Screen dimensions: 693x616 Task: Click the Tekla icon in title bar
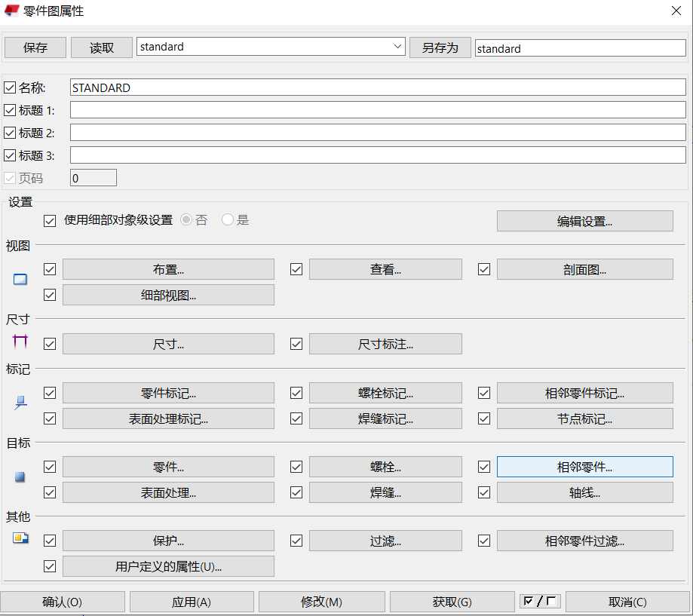(12, 11)
